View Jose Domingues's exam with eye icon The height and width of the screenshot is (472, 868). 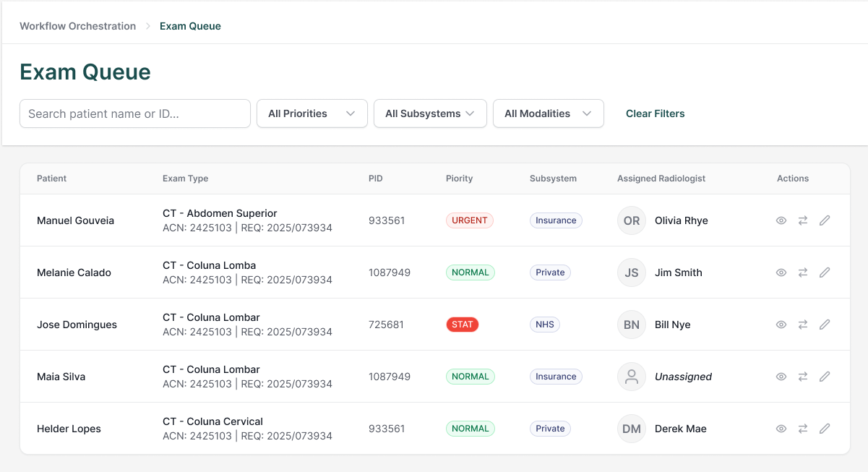pyautogui.click(x=781, y=325)
